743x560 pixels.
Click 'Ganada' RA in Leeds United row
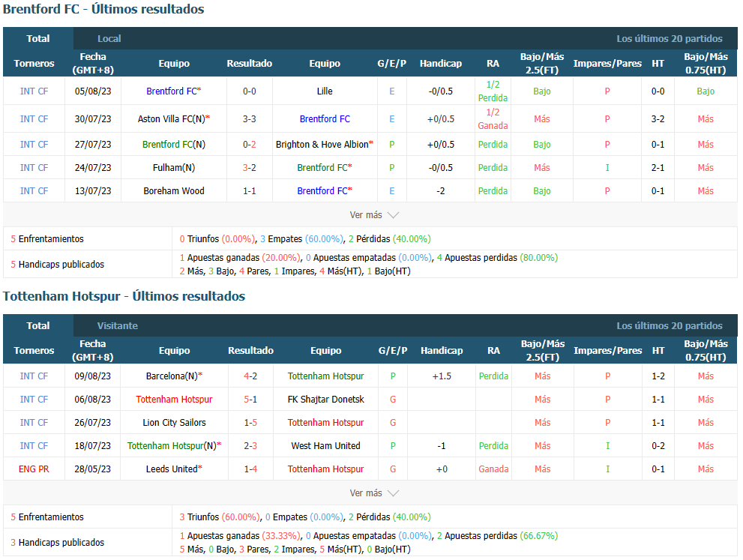(x=493, y=469)
